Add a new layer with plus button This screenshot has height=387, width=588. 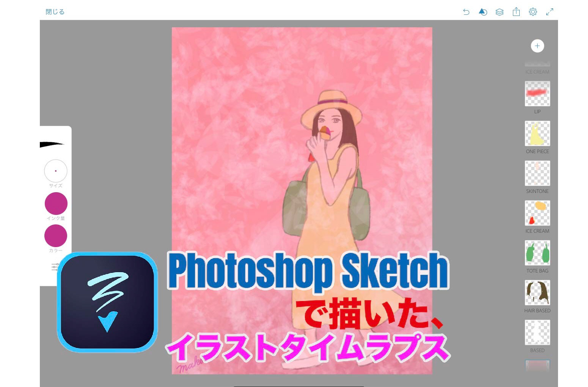537,46
